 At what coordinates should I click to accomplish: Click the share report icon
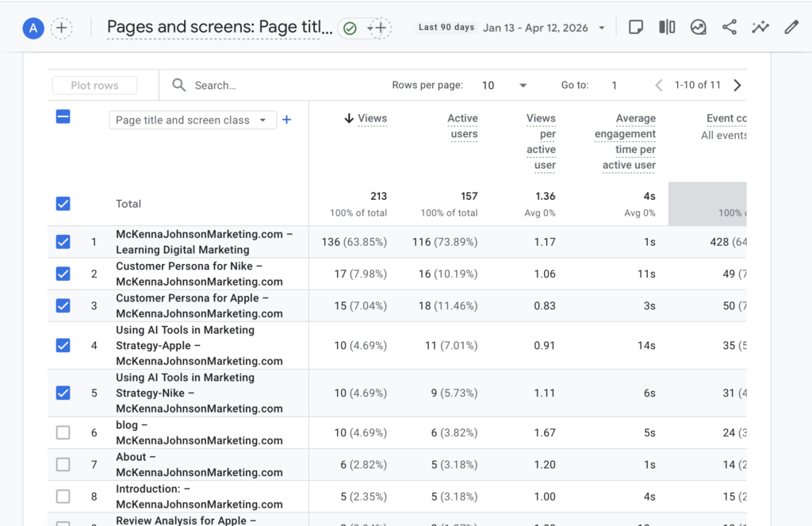[729, 28]
